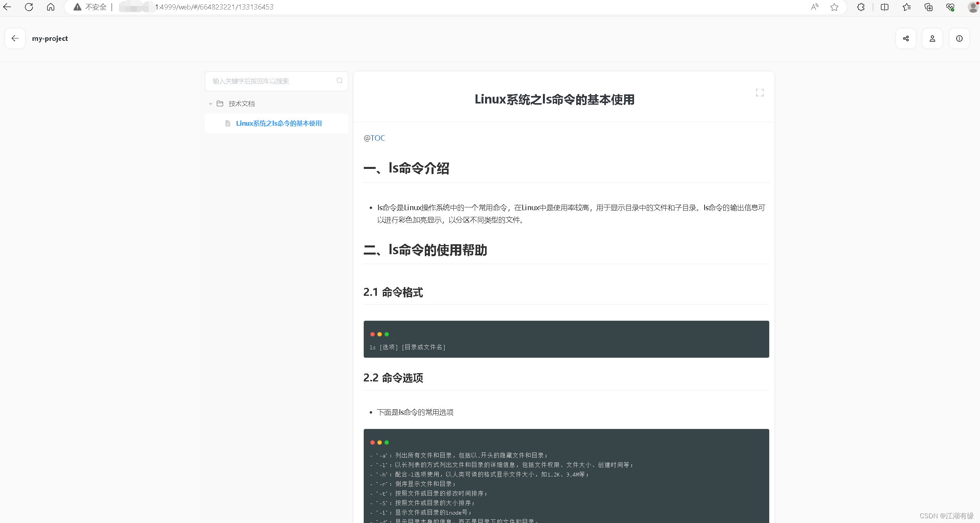The image size is (980, 523).
Task: Click the browser address bar URL
Action: point(214,7)
